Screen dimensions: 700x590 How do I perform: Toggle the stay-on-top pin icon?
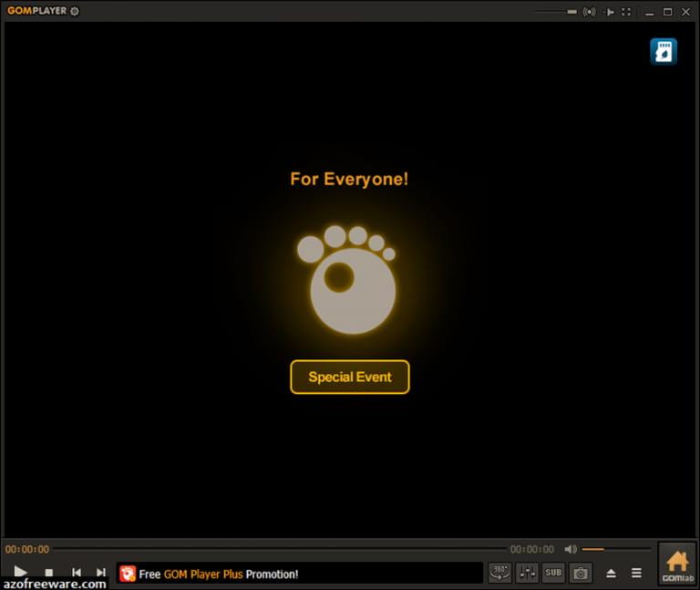click(609, 12)
